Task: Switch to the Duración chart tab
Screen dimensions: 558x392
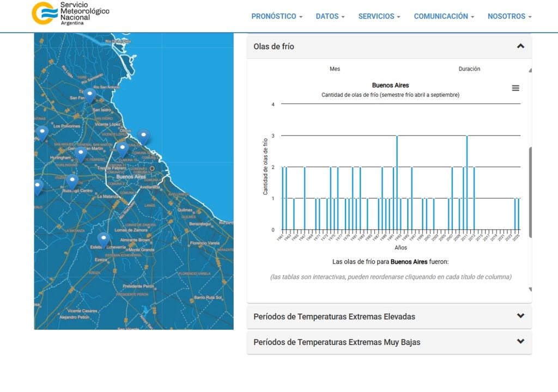Action: [x=469, y=69]
